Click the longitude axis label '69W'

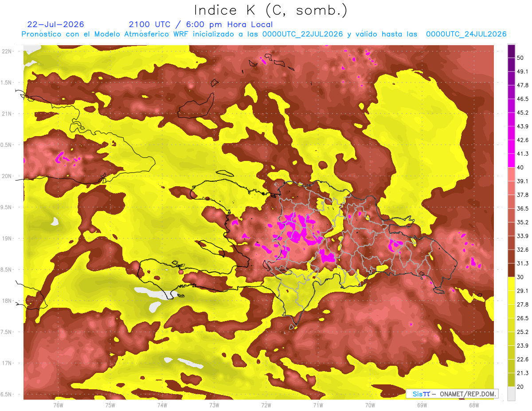point(422,405)
